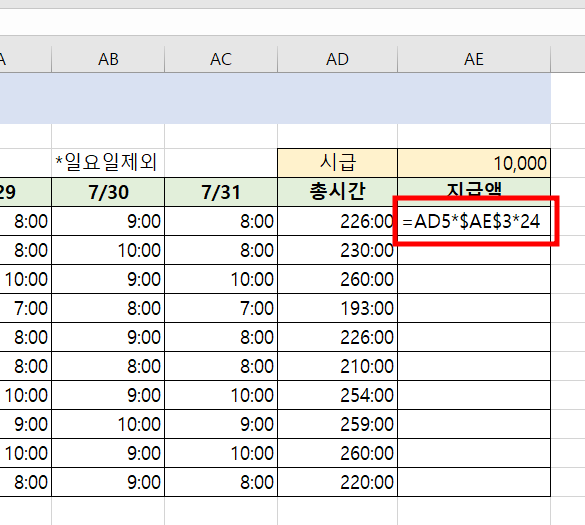This screenshot has width=585, height=525.
Task: Select column header AB
Action: (x=108, y=59)
